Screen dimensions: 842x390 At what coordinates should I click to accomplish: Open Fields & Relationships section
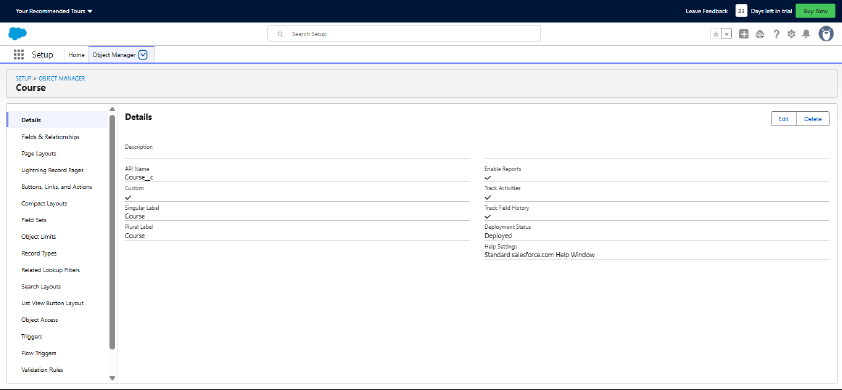pos(50,137)
